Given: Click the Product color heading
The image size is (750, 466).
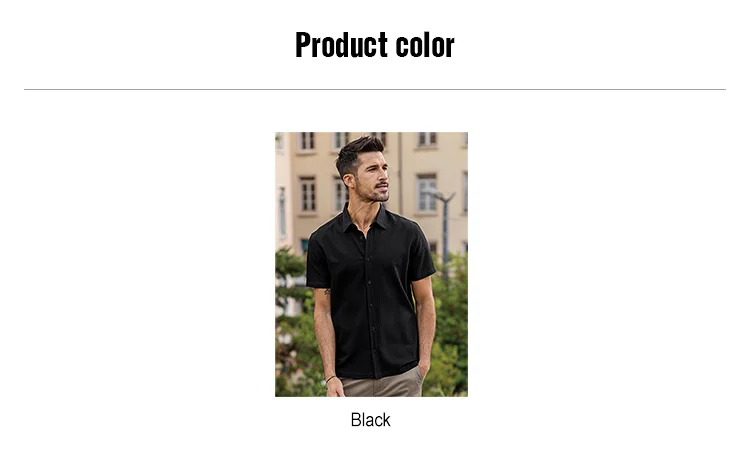Looking at the screenshot, I should point(375,45).
